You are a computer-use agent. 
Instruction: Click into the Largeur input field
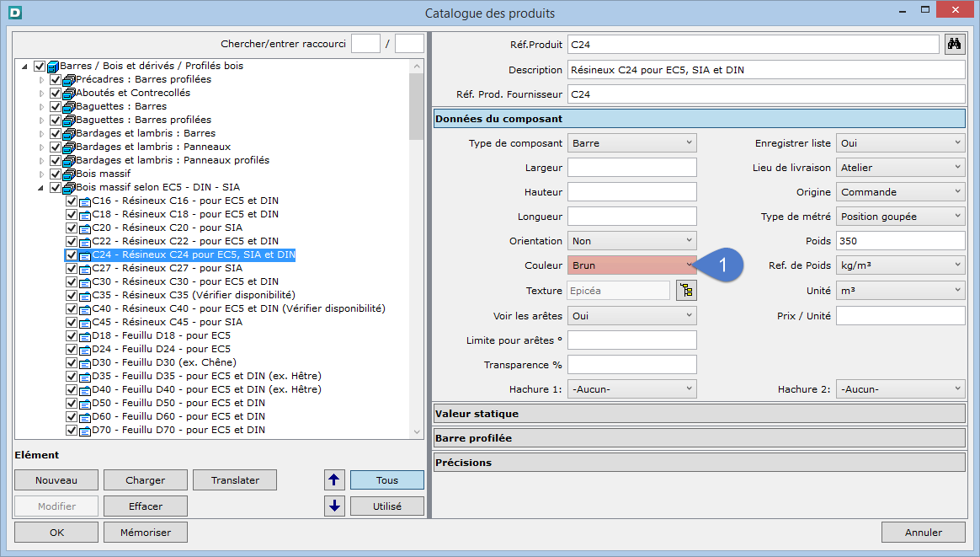[631, 168]
